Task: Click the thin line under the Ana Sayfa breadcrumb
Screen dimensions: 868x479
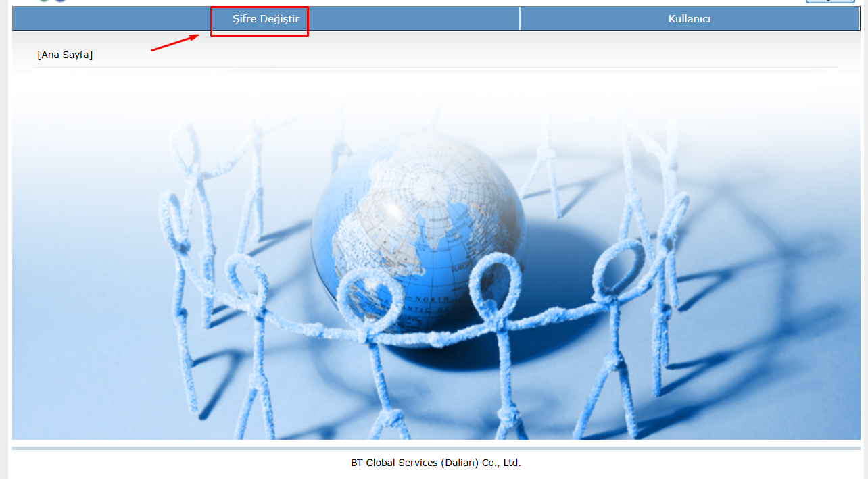Action: coord(435,68)
